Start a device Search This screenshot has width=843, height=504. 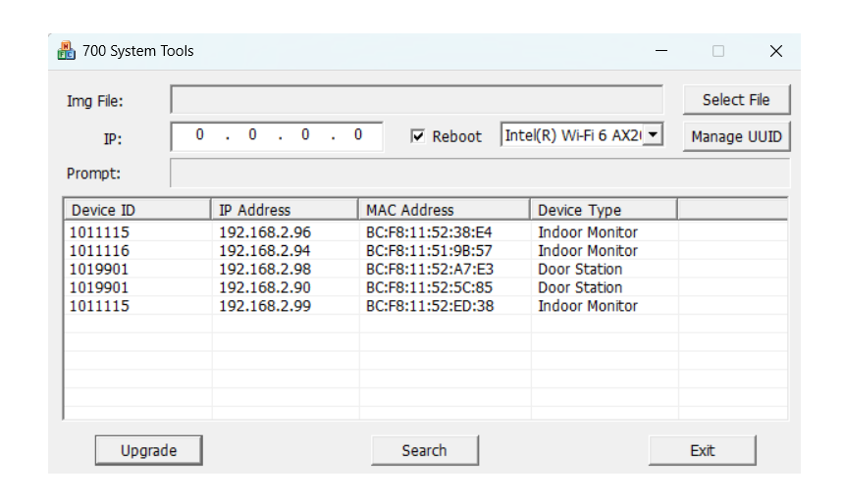[x=425, y=450]
